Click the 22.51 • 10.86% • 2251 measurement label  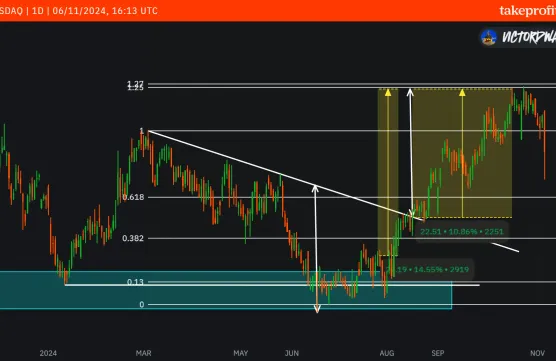tap(462, 232)
